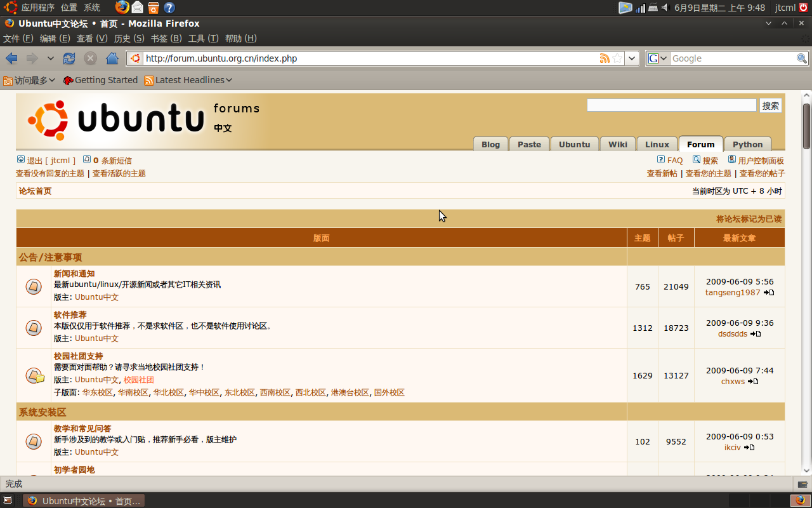Image resolution: width=812 pixels, height=508 pixels.
Task: Click the red power/shutdown icon
Action: tap(804, 8)
